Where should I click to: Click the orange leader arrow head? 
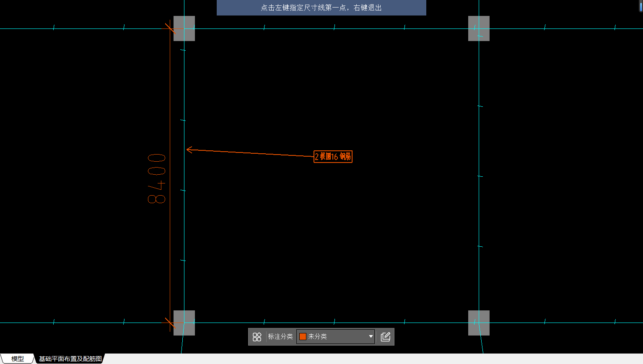tap(189, 150)
